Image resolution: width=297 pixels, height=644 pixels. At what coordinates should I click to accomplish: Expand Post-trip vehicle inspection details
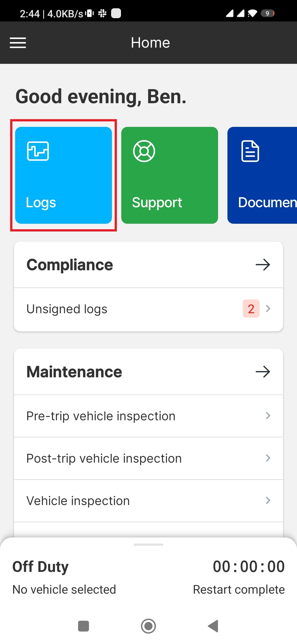click(268, 458)
